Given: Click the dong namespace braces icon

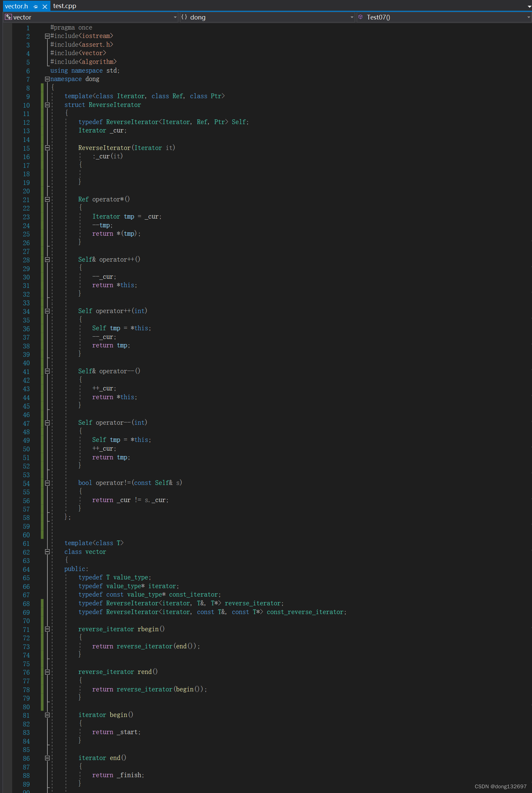Looking at the screenshot, I should pyautogui.click(x=184, y=17).
